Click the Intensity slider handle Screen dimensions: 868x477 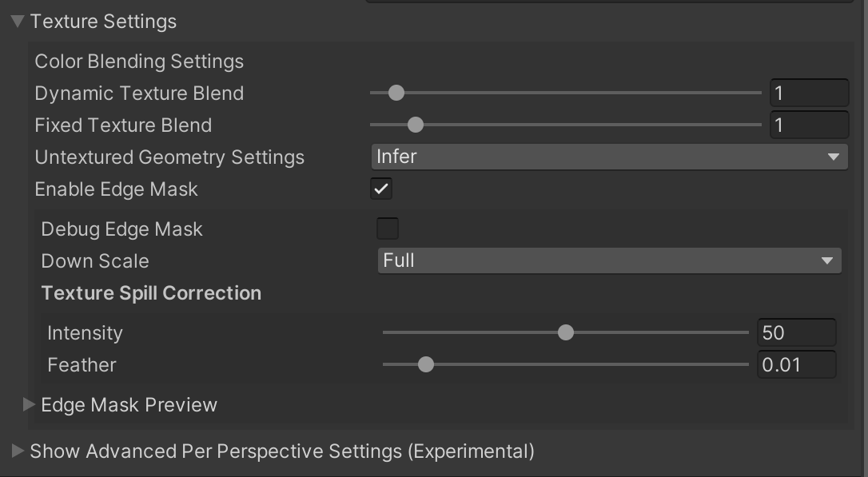[566, 332]
